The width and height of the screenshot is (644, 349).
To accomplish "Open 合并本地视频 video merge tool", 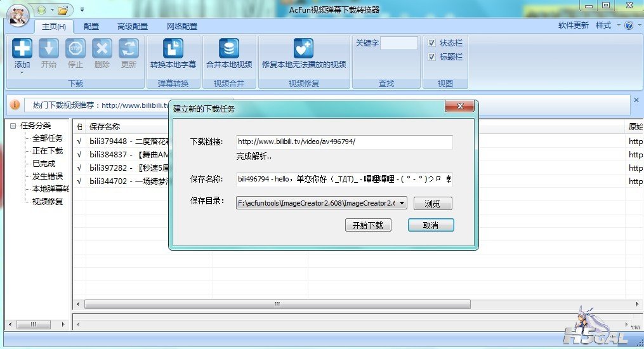I will [229, 53].
